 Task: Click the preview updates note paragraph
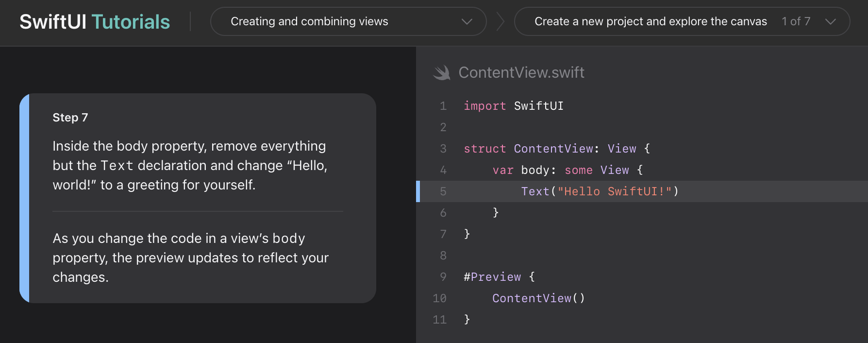(190, 257)
